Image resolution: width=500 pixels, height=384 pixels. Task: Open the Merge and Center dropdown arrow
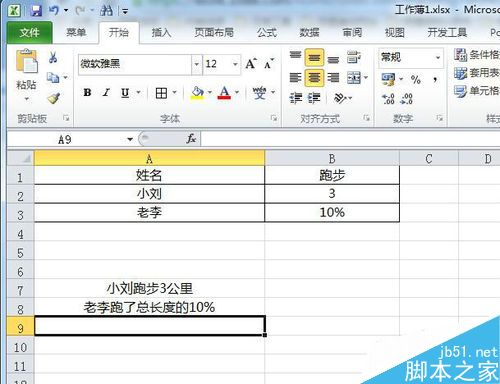coord(366,78)
